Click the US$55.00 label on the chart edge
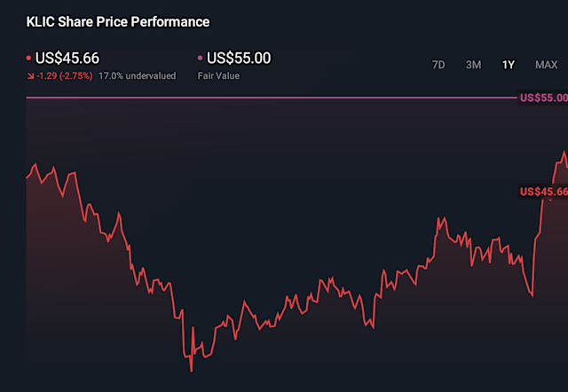 541,97
